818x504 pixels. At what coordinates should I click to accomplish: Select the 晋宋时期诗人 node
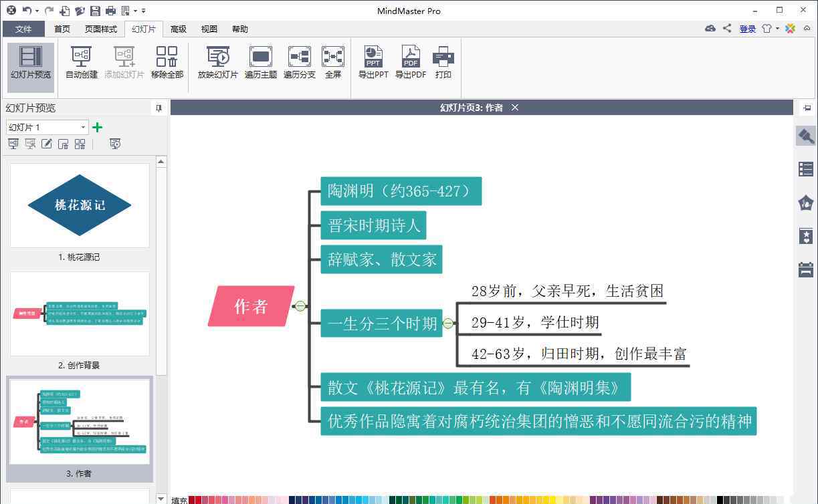(373, 226)
